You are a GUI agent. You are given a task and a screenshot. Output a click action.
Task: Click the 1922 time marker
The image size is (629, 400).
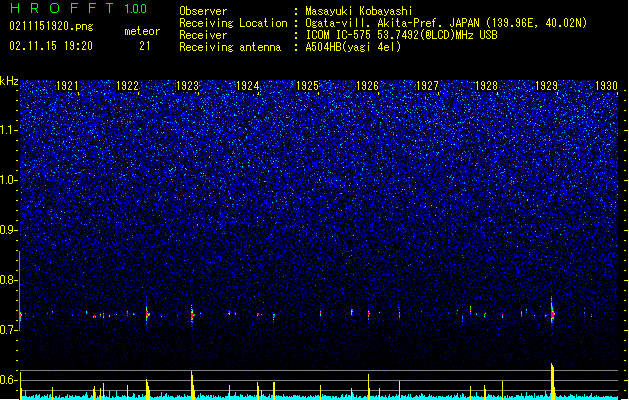pos(127,86)
